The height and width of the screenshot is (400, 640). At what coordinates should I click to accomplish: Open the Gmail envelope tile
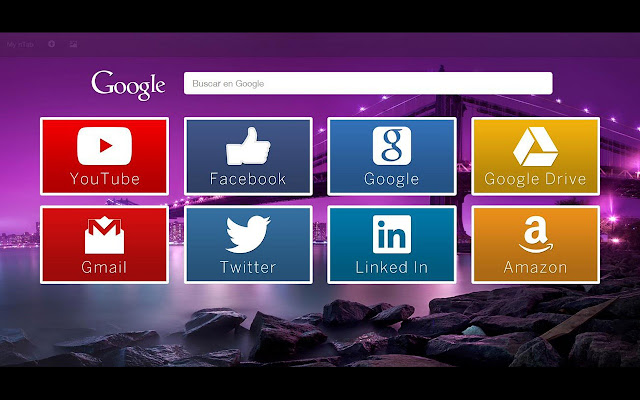coord(104,244)
